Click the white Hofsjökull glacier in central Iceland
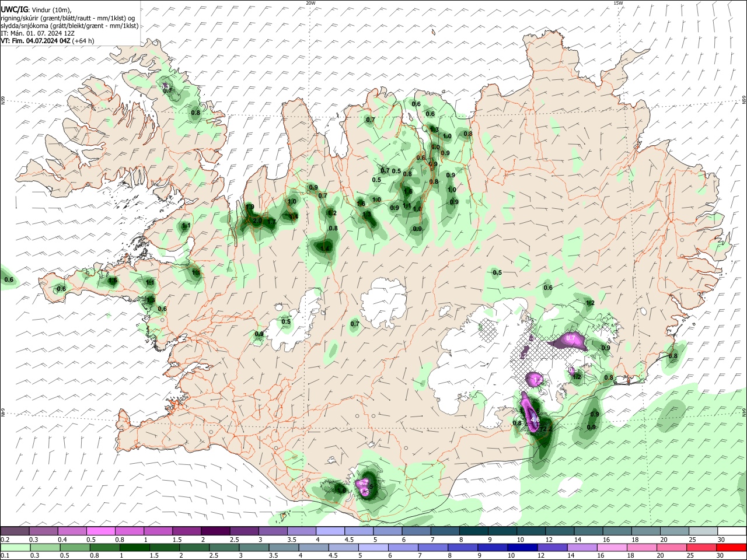This screenshot has height=560, width=747. [383, 303]
